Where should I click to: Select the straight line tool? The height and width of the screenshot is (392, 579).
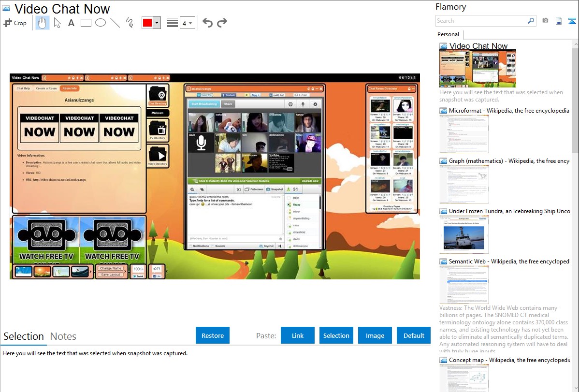coord(115,23)
